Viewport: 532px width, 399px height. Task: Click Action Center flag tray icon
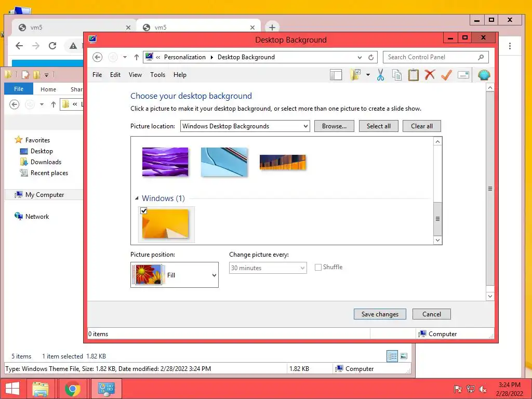coord(458,389)
